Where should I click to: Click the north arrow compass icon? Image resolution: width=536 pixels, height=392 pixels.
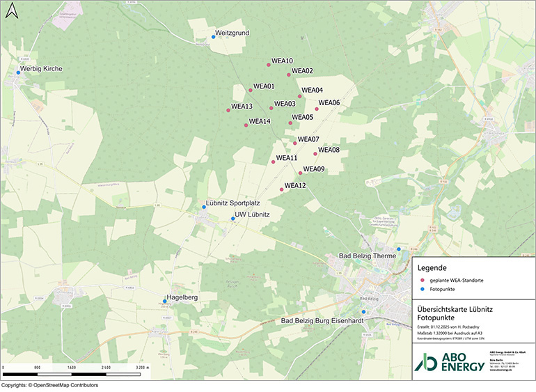point(11,13)
